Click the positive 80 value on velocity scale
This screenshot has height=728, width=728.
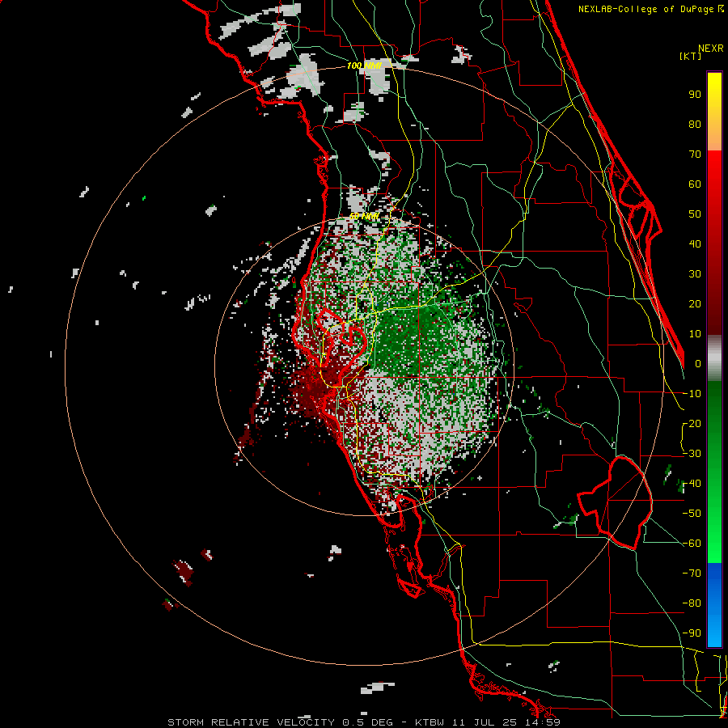[x=695, y=125]
